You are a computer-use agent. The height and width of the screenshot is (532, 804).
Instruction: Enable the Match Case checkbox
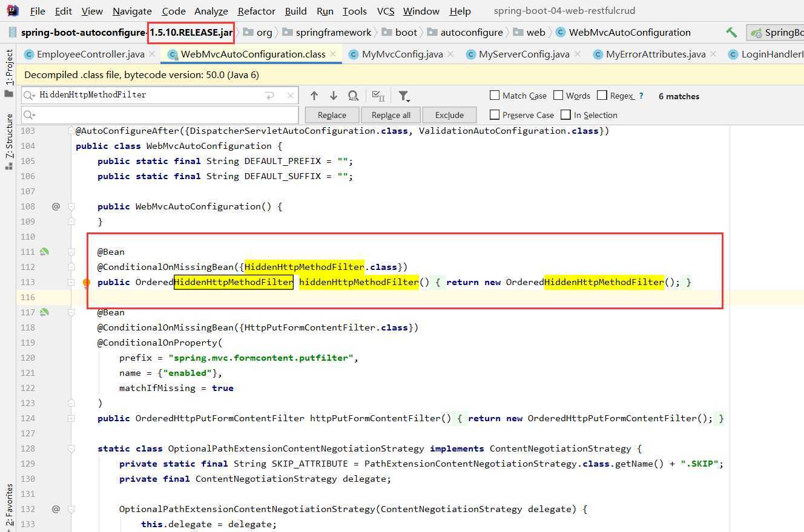495,96
